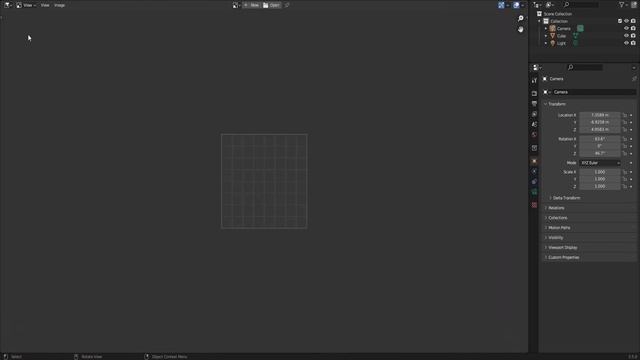Viewport: 640px width, 360px height.
Task: Click the zoom magnifier gizmo in viewport
Action: (x=520, y=18)
